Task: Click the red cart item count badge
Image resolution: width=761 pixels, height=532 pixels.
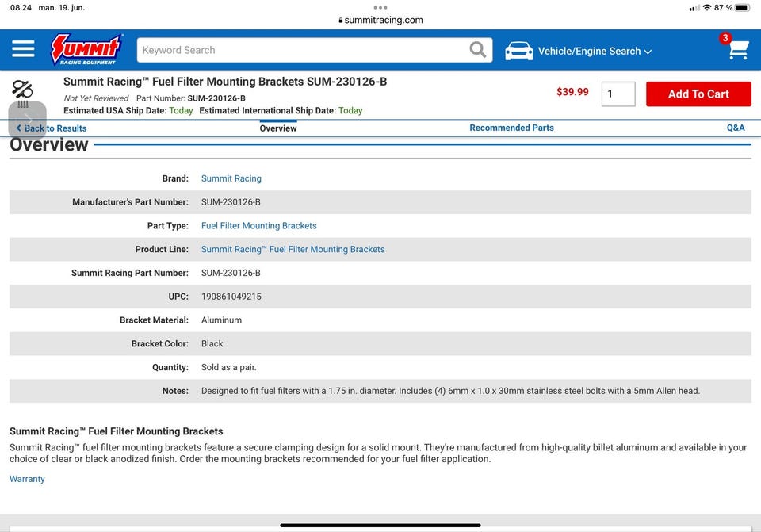Action: pos(725,38)
